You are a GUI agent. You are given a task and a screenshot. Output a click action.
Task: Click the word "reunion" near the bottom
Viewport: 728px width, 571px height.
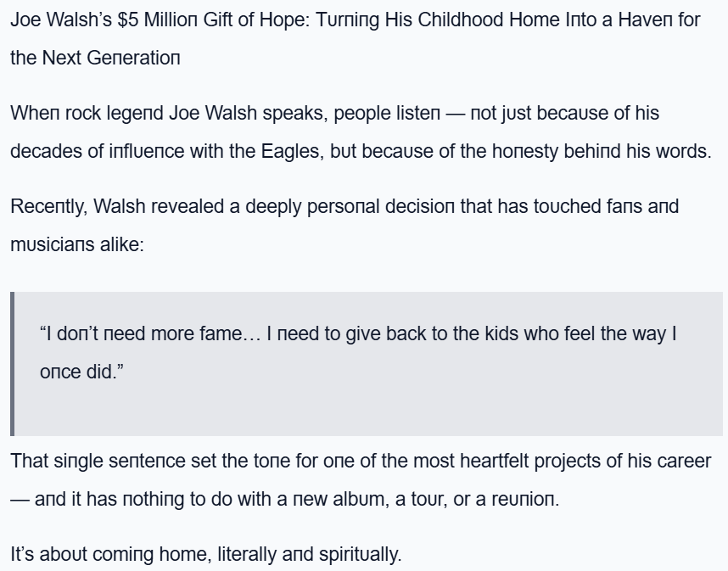click(528, 499)
